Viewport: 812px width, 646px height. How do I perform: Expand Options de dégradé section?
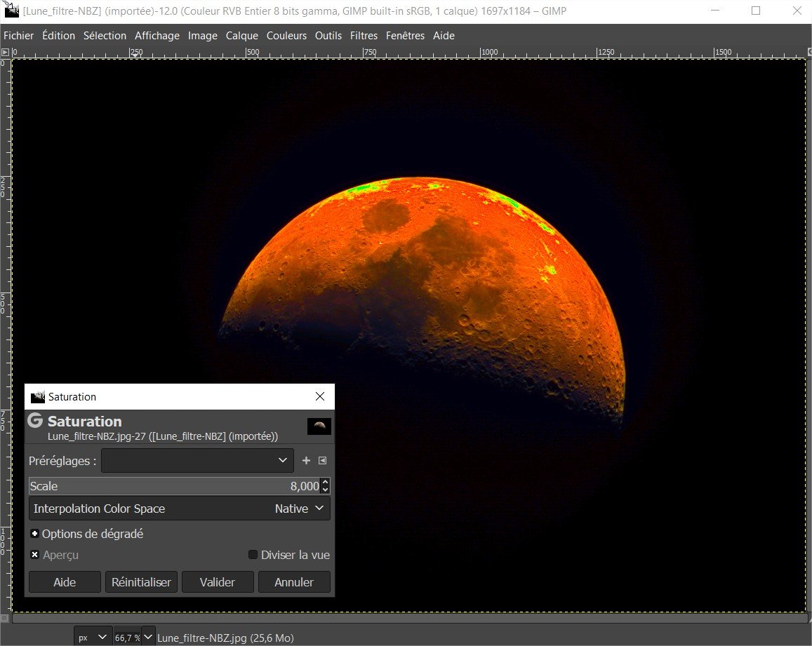[35, 534]
